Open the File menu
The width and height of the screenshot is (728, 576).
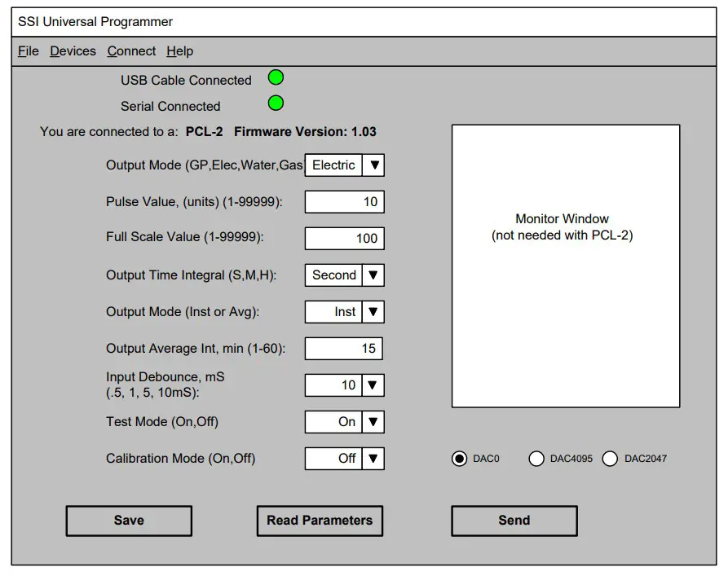pos(28,51)
